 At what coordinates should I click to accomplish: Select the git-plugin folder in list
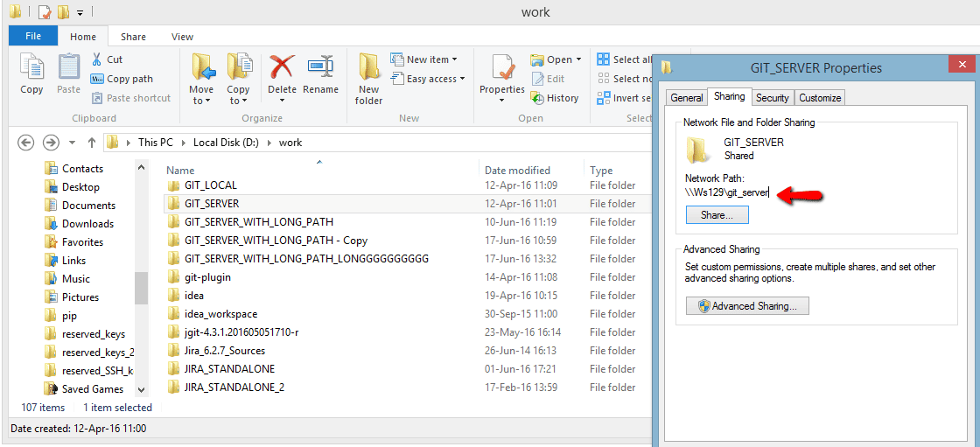pyautogui.click(x=207, y=277)
